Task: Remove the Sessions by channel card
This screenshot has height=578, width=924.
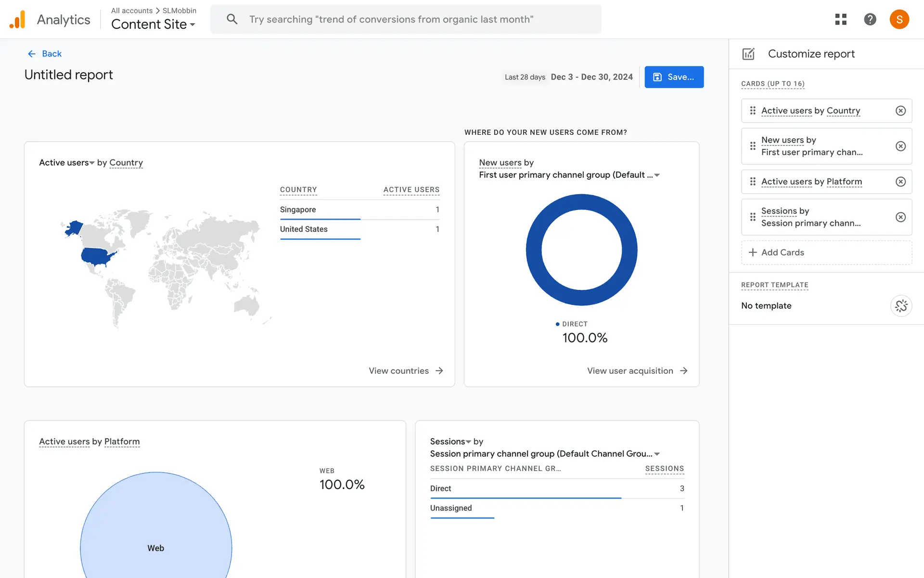Action: point(900,217)
